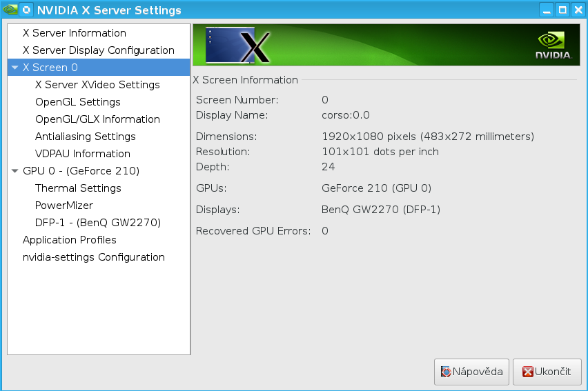Click the Recovered GPU Errors label
The height and width of the screenshot is (391, 588).
[253, 231]
